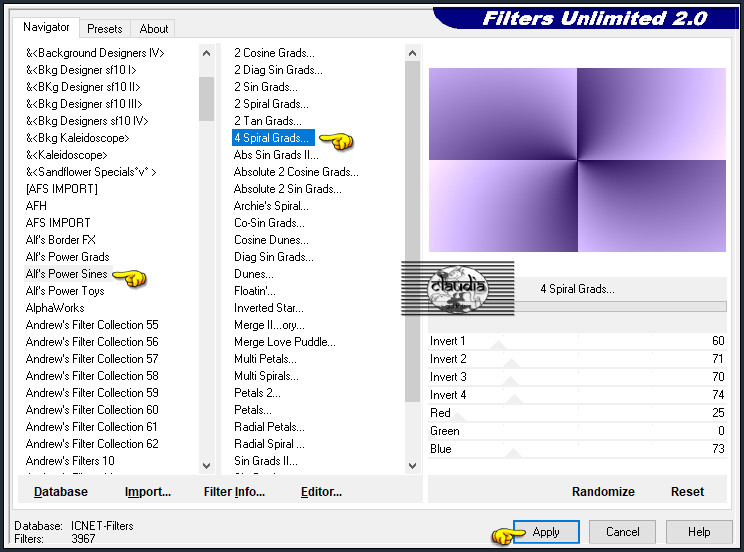Adjust the Invert 1 slider

pyautogui.click(x=577, y=341)
